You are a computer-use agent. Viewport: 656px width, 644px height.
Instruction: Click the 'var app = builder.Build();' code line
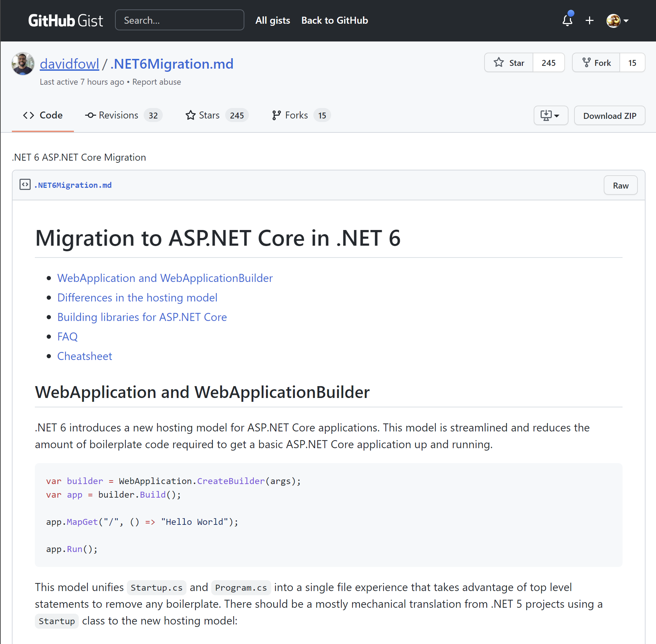114,495
